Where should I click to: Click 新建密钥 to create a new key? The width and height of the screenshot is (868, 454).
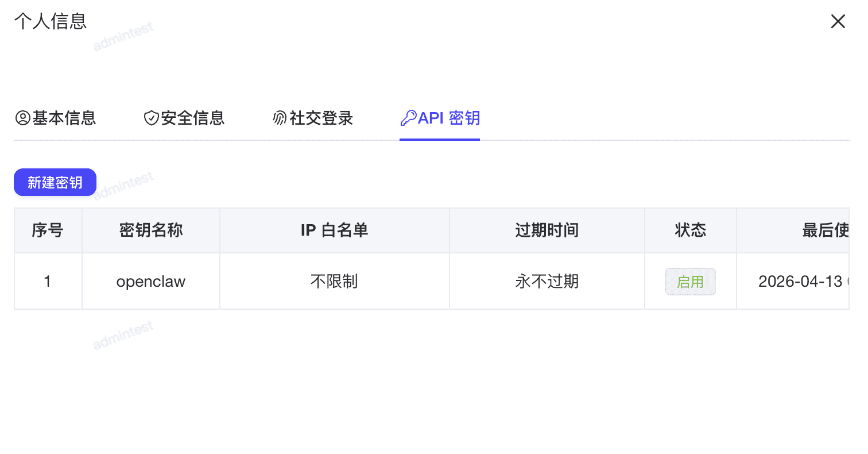[55, 182]
